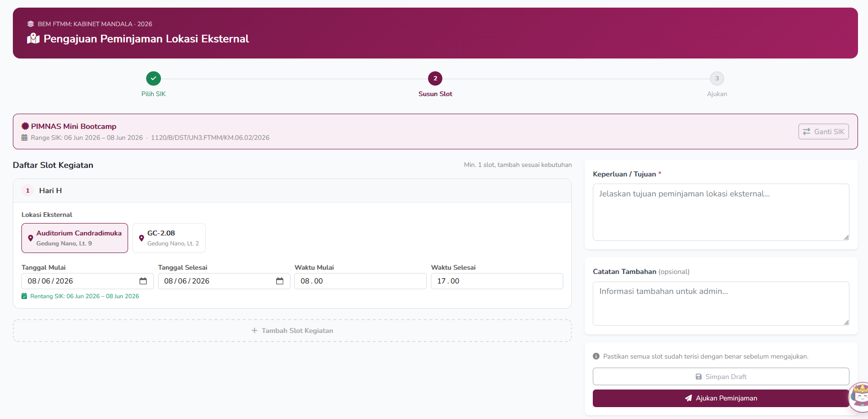Add a slot with Tambah Slot Kegiatan

click(x=292, y=331)
